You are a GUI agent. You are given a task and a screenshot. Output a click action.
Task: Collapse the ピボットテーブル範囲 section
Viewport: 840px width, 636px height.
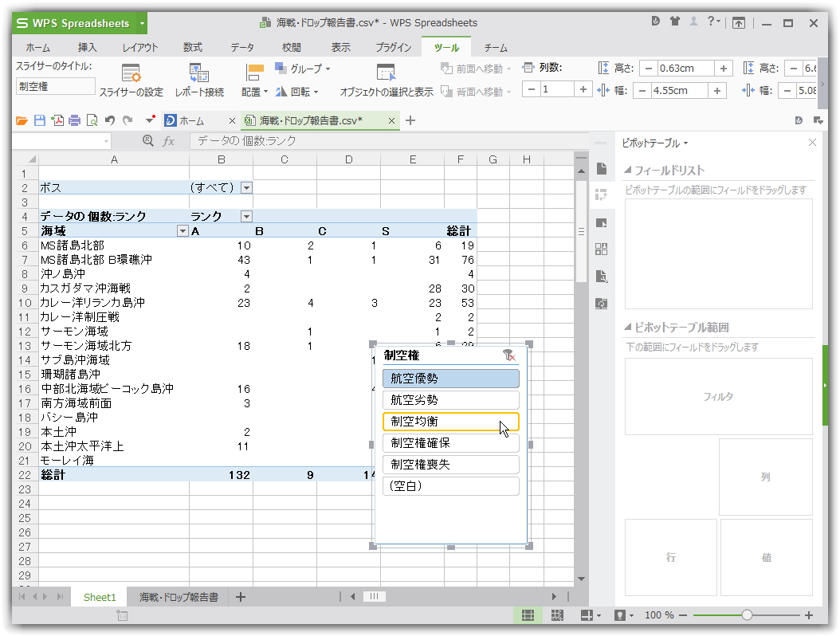[x=628, y=327]
